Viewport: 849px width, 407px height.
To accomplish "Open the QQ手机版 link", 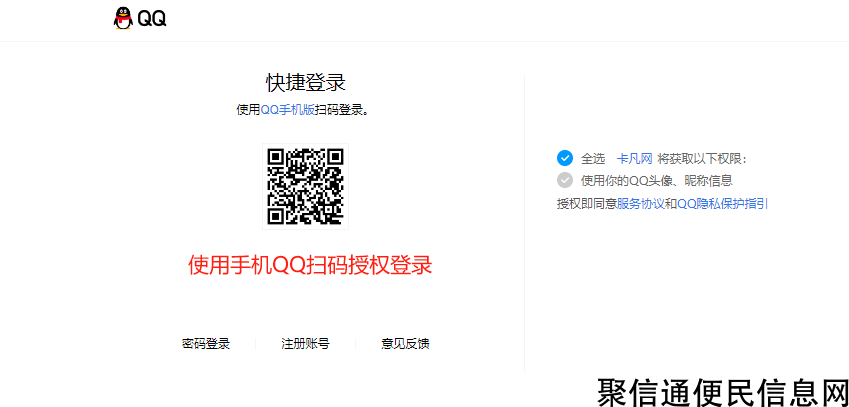I will click(288, 110).
